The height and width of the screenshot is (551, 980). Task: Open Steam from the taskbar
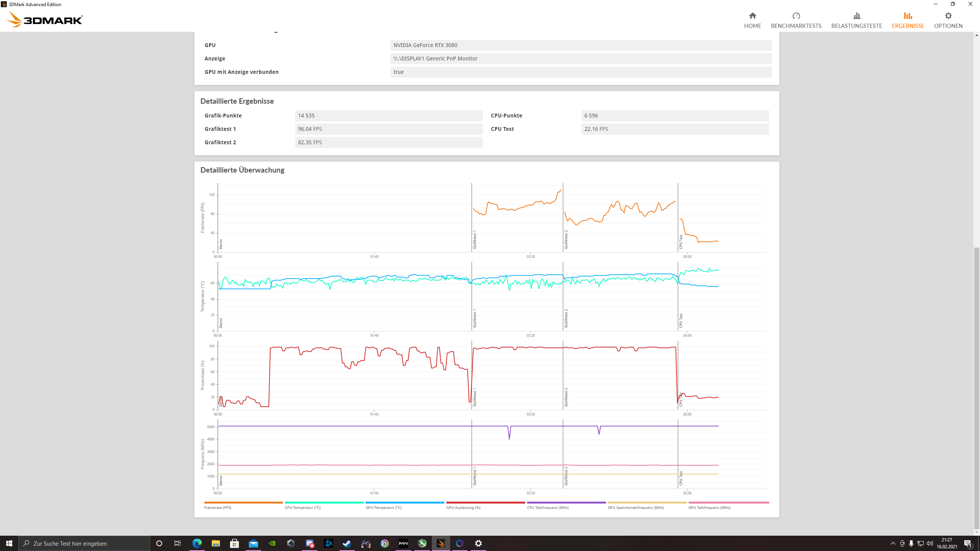(347, 543)
